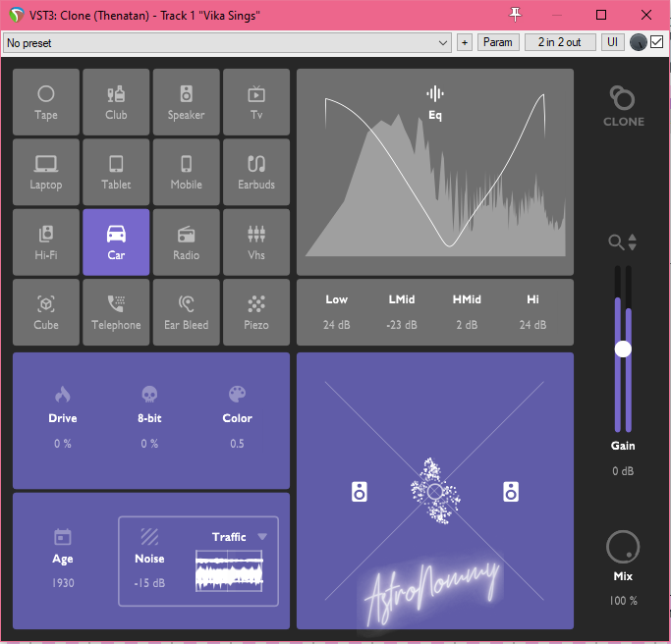Click the Age calendar icon
This screenshot has width=671, height=644.
tap(63, 537)
